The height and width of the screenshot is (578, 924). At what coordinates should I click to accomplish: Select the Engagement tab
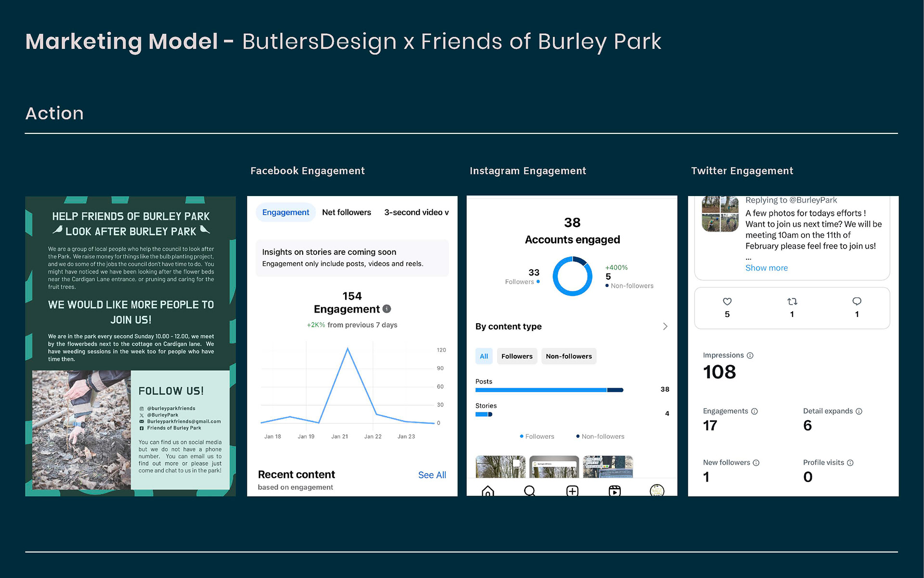[x=285, y=212]
